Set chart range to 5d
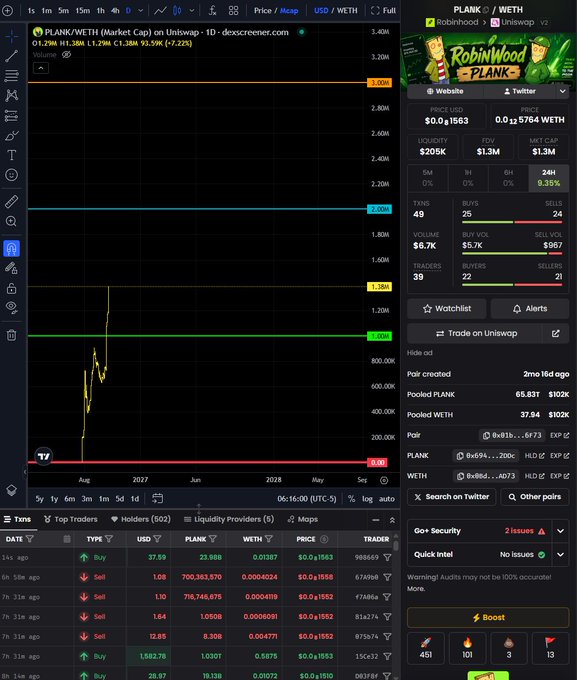577x680 pixels. coord(120,499)
